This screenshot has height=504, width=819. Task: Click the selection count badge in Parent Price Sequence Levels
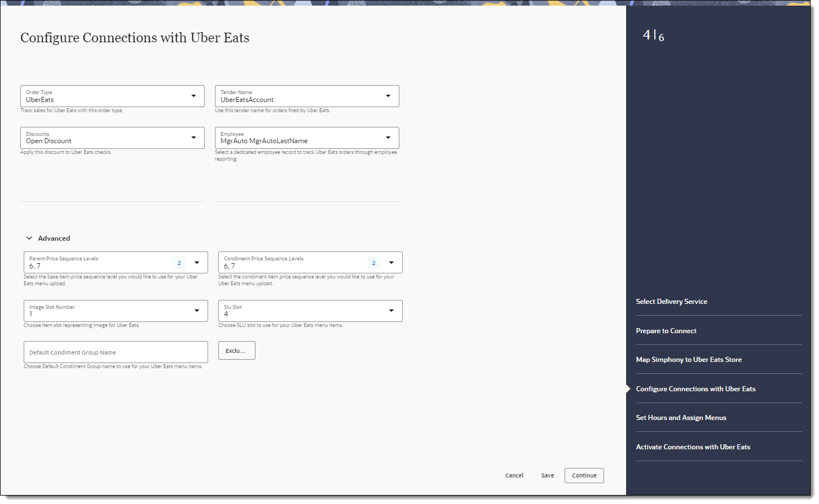pos(179,263)
